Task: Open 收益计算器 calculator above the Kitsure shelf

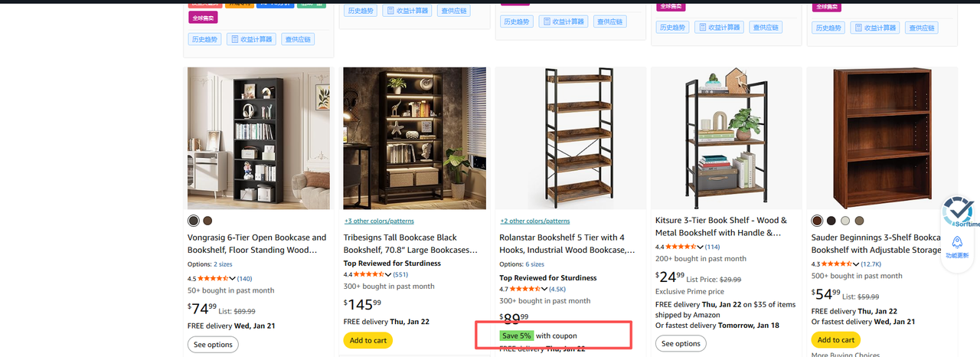Action: (720, 27)
